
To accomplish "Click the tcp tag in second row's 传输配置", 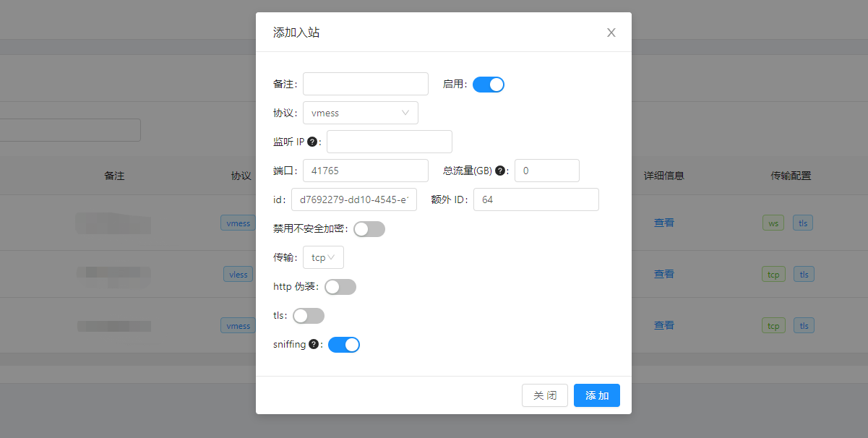I will tap(773, 274).
